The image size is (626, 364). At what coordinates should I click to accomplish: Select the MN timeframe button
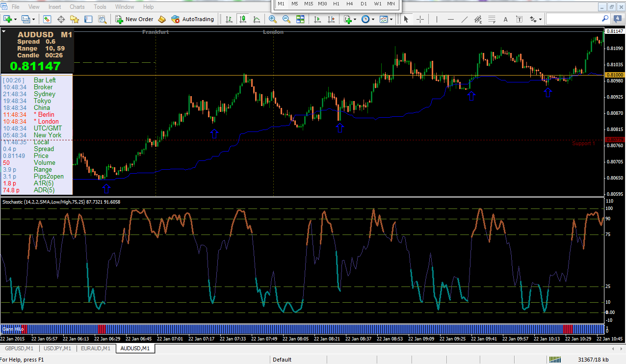(x=391, y=4)
